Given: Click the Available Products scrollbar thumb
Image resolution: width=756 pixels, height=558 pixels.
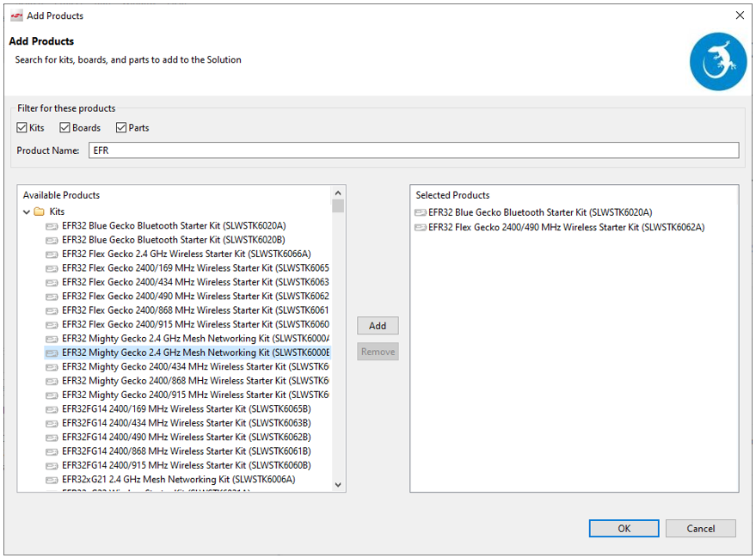Looking at the screenshot, I should (x=338, y=206).
